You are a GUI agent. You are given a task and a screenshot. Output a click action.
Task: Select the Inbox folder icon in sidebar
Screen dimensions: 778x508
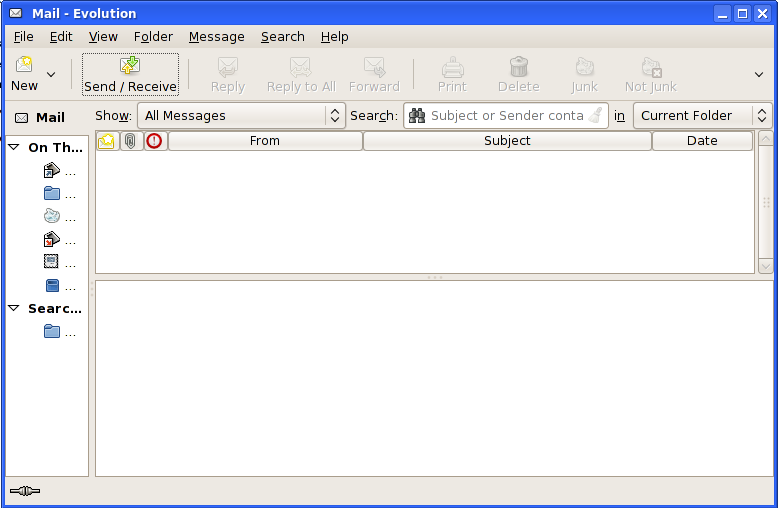[52, 170]
